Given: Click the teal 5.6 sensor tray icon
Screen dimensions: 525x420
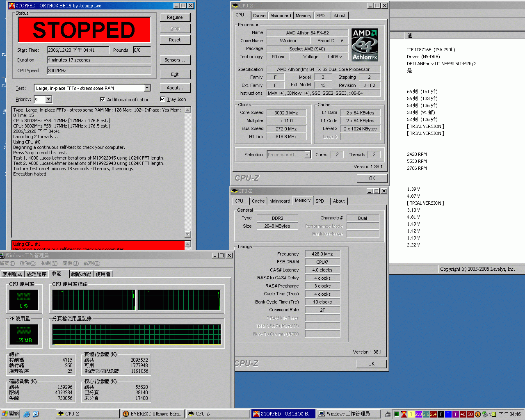Looking at the screenshot, I should point(426,414).
